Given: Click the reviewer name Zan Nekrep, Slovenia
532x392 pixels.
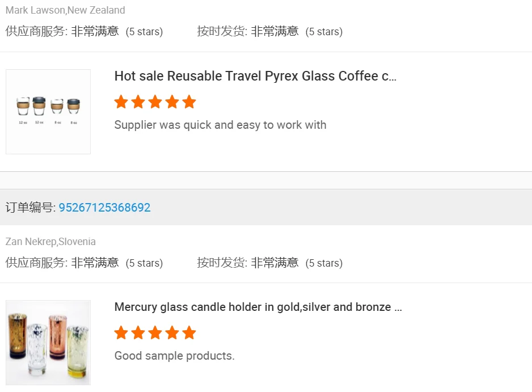Looking at the screenshot, I should pyautogui.click(x=50, y=242).
